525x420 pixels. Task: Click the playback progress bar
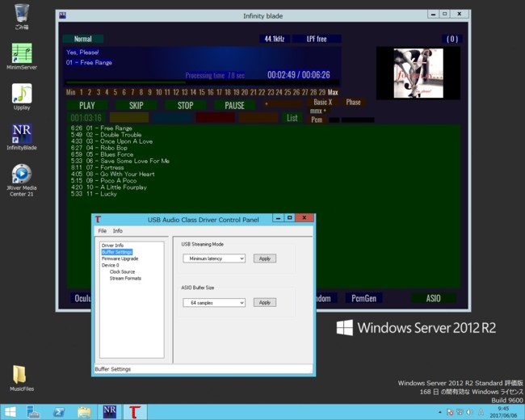(202, 82)
